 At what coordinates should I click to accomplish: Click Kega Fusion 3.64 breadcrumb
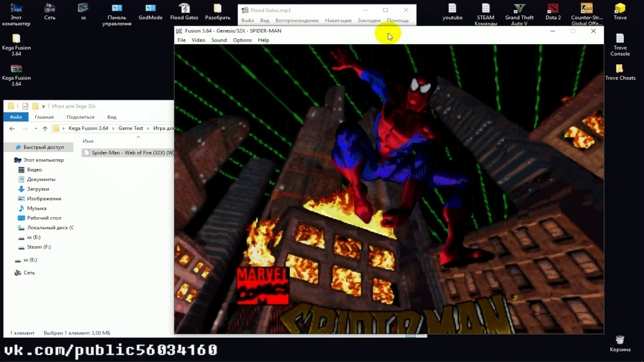click(x=89, y=128)
